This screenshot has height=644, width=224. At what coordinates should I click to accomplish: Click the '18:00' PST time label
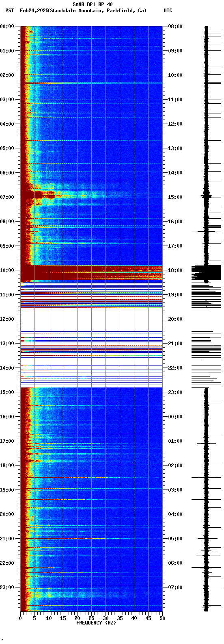[x=7, y=466]
